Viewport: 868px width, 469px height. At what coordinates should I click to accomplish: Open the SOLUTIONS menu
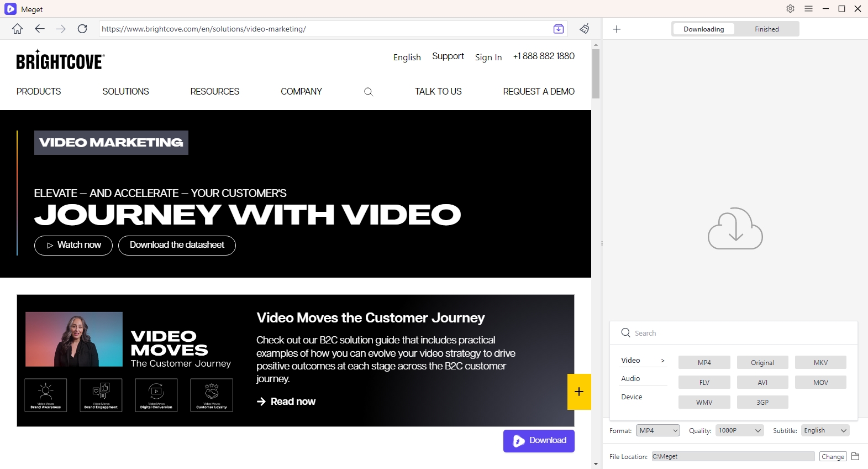(x=125, y=91)
